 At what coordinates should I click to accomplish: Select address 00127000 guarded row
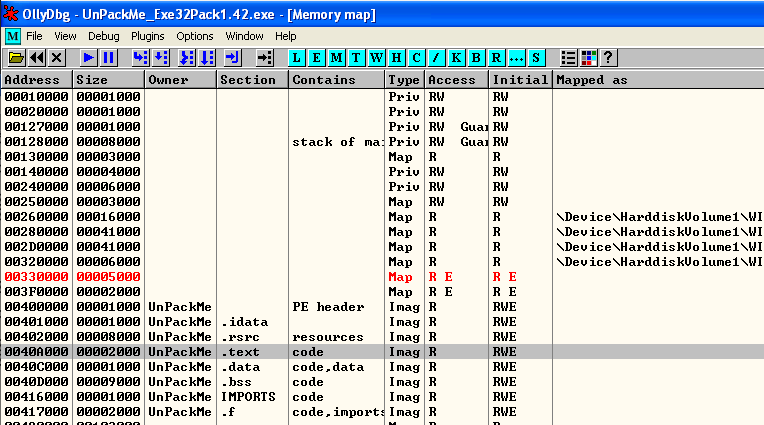point(382,127)
